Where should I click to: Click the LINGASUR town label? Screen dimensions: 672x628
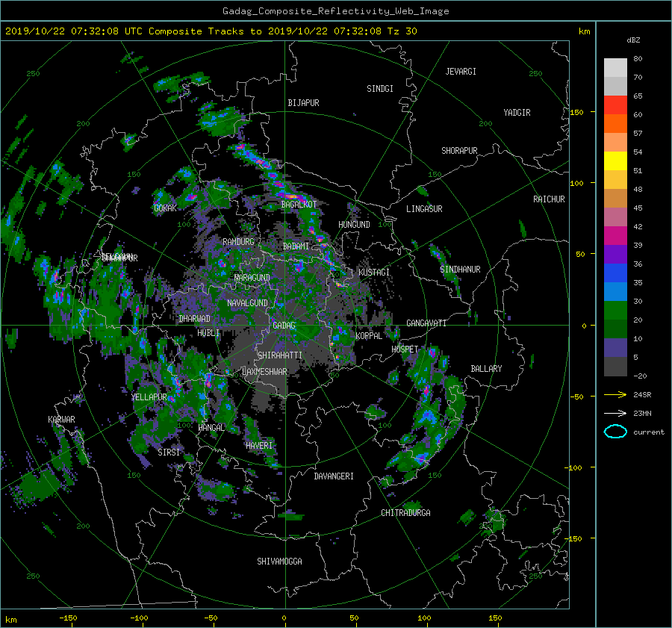[x=424, y=209]
